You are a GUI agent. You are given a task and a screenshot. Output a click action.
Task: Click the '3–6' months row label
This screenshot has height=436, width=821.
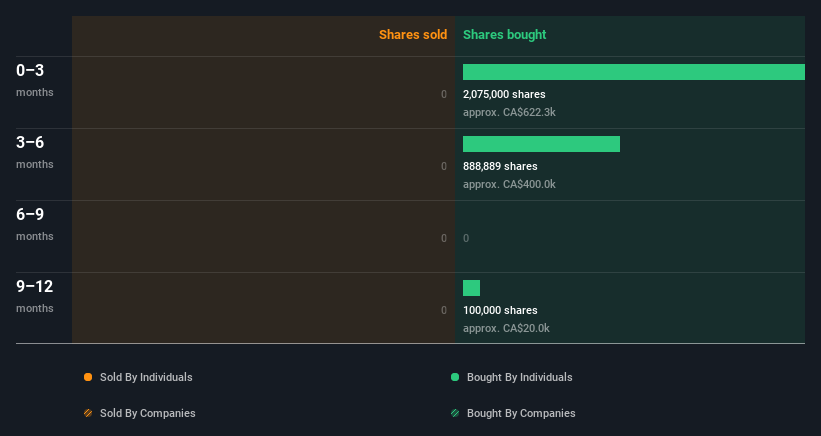pos(35,152)
